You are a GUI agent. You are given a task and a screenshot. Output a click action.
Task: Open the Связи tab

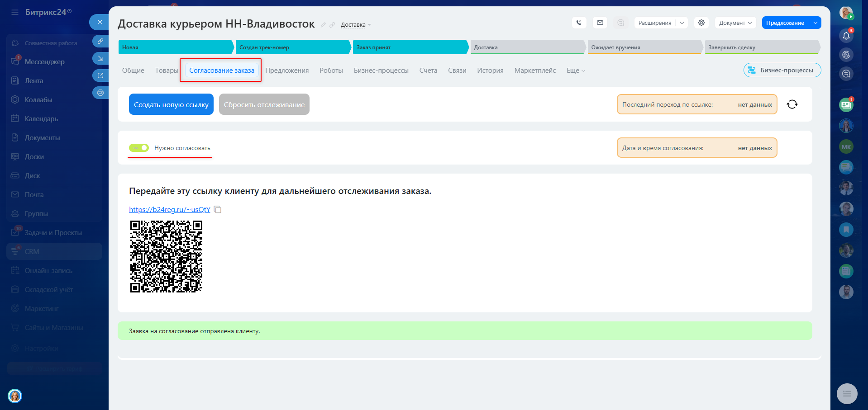coord(457,71)
